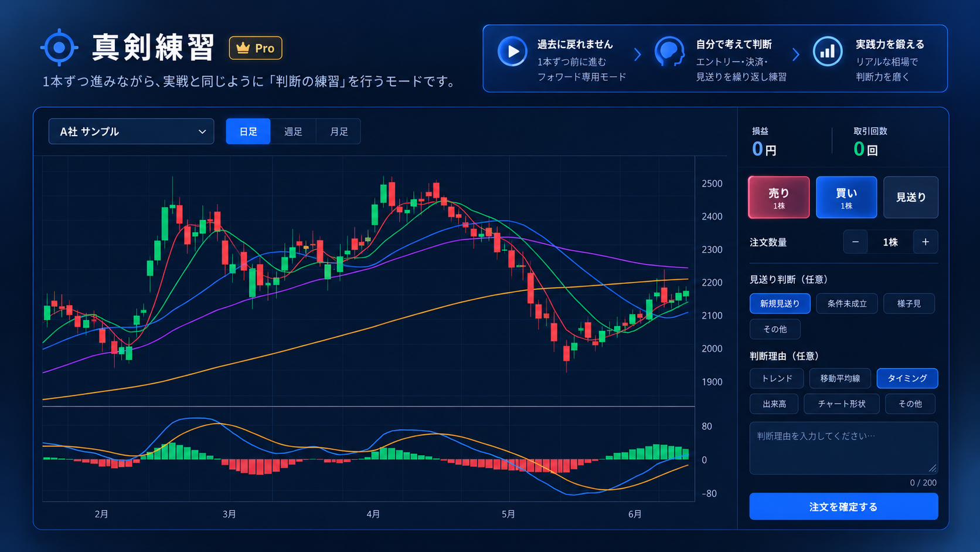
Task: Click the textarea resize handle corner
Action: pos(933,468)
